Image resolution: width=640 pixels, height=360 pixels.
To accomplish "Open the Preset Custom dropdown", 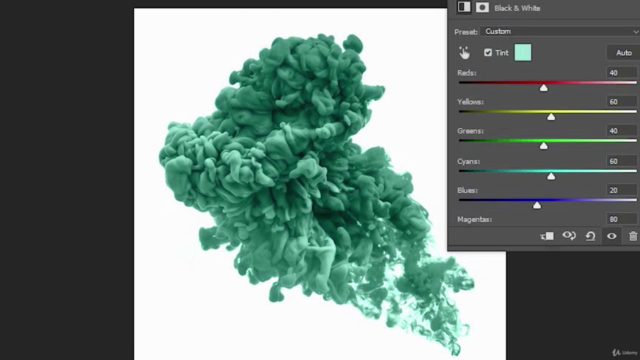I will [560, 31].
